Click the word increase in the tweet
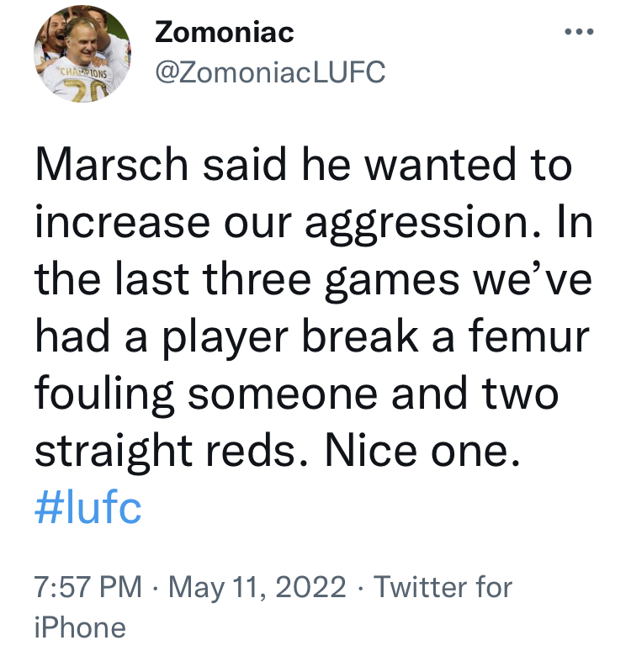631x672 pixels. pos(123,222)
